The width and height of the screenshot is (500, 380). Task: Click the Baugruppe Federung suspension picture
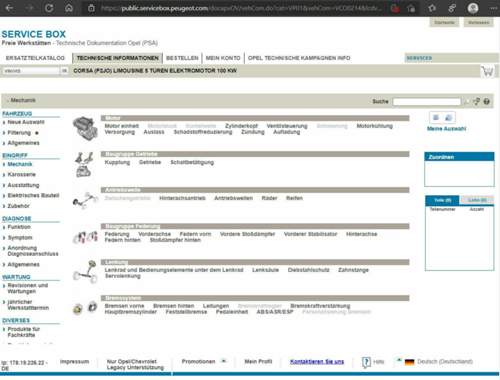[x=85, y=237]
